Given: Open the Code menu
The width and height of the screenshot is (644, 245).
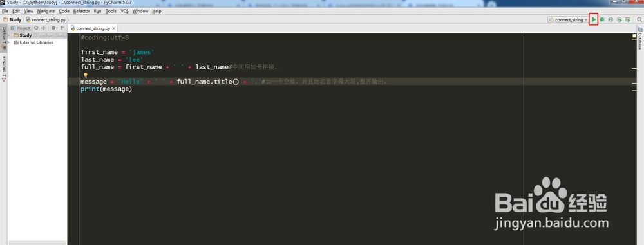Looking at the screenshot, I should [64, 11].
